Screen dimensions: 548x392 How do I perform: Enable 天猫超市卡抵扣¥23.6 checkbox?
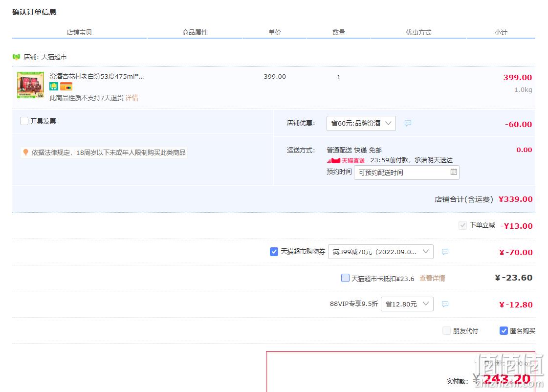pyautogui.click(x=345, y=278)
